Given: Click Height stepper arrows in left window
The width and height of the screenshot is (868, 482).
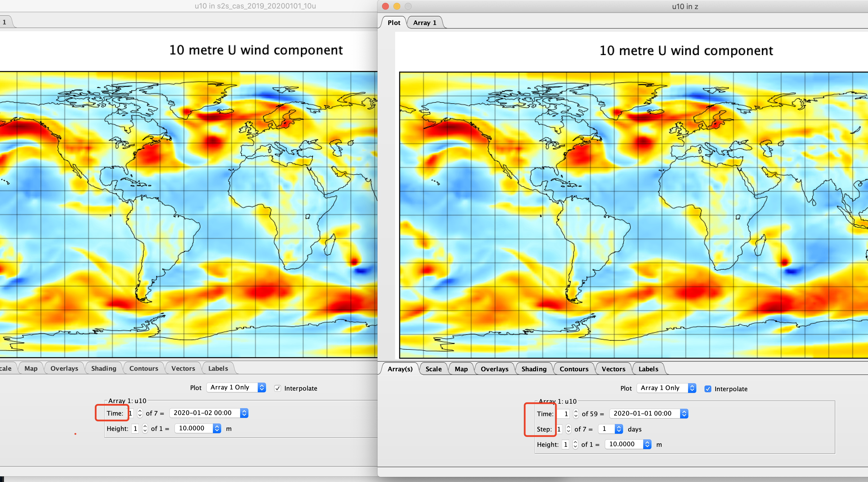Looking at the screenshot, I should (145, 428).
